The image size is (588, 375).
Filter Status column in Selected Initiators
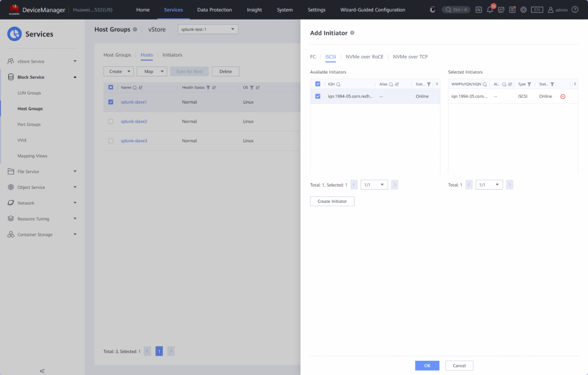click(552, 84)
